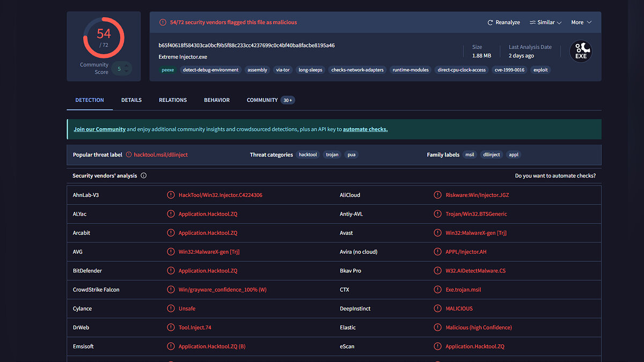The height and width of the screenshot is (362, 644).
Task: Select the peexe tag chip
Action: (x=168, y=70)
